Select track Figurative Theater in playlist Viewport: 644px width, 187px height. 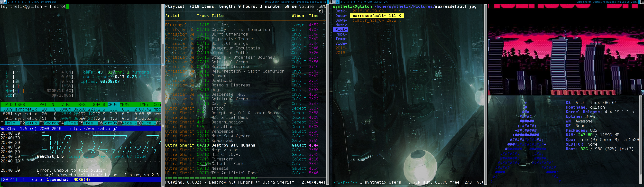coord(245,39)
